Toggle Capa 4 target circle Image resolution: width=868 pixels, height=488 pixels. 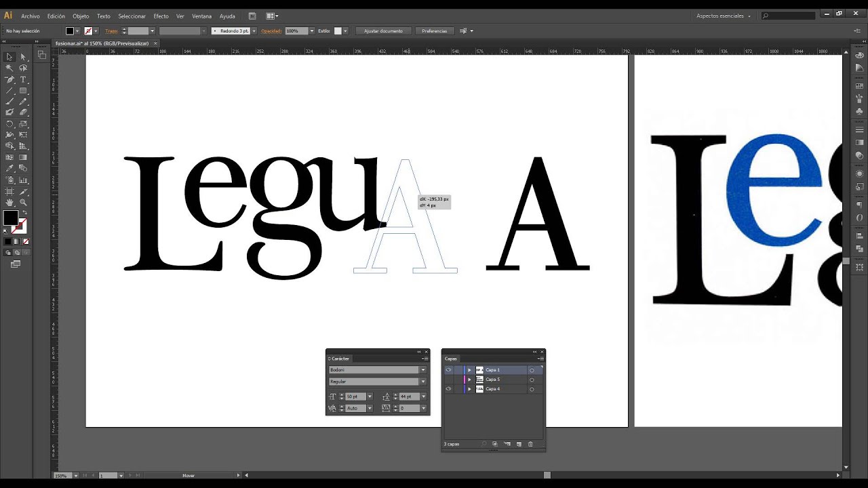[x=532, y=389]
